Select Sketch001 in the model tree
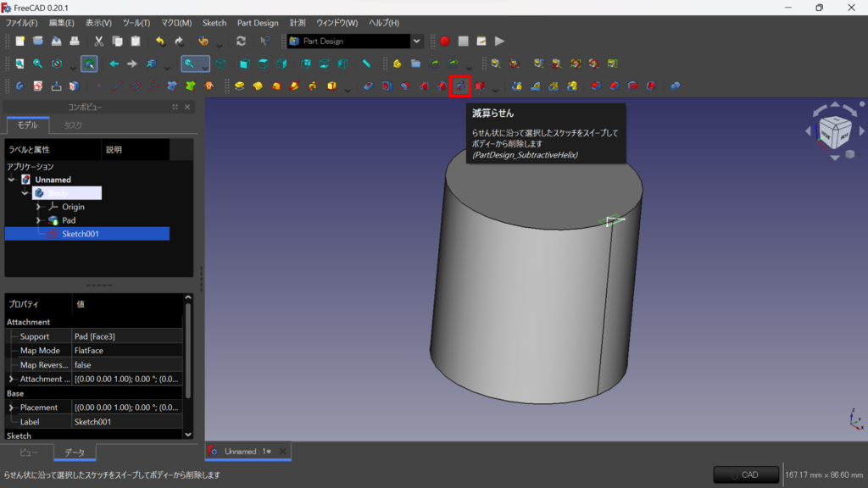The image size is (868, 488). (81, 234)
